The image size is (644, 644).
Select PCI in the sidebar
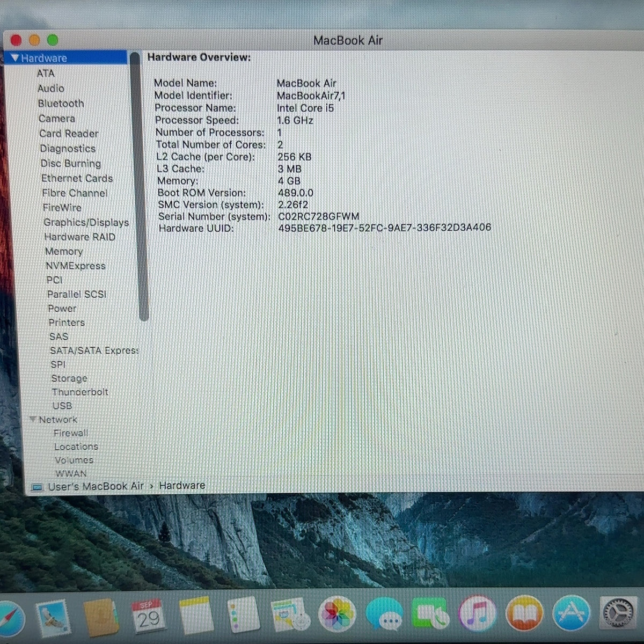tap(54, 280)
